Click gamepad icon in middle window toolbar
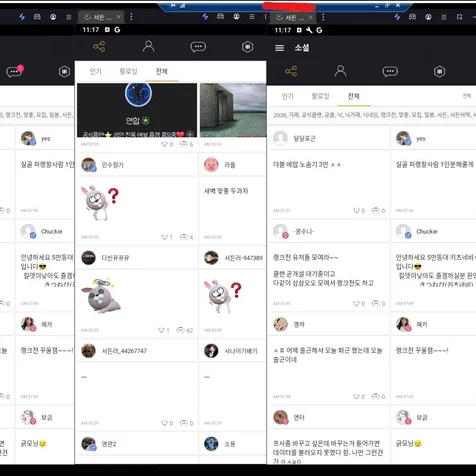The width and height of the screenshot is (476, 476). [220, 16]
